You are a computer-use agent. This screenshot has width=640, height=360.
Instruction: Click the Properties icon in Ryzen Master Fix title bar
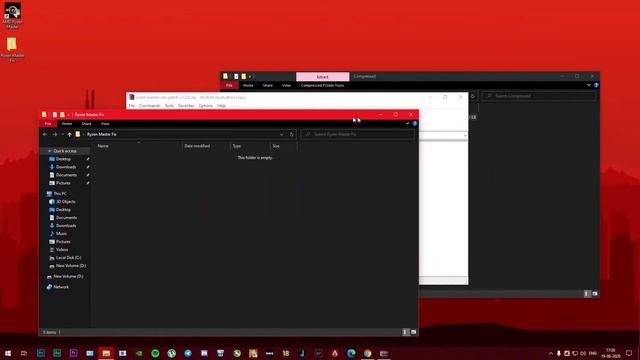point(55,115)
